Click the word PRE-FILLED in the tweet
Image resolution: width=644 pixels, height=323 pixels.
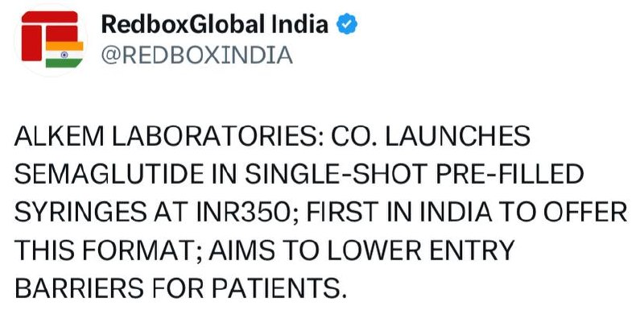tap(510, 174)
